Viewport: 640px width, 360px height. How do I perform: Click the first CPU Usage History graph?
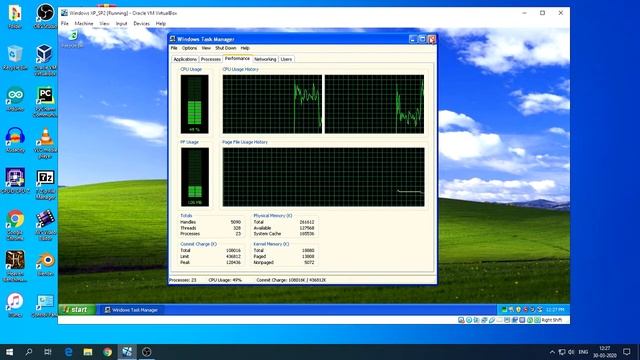(272, 104)
